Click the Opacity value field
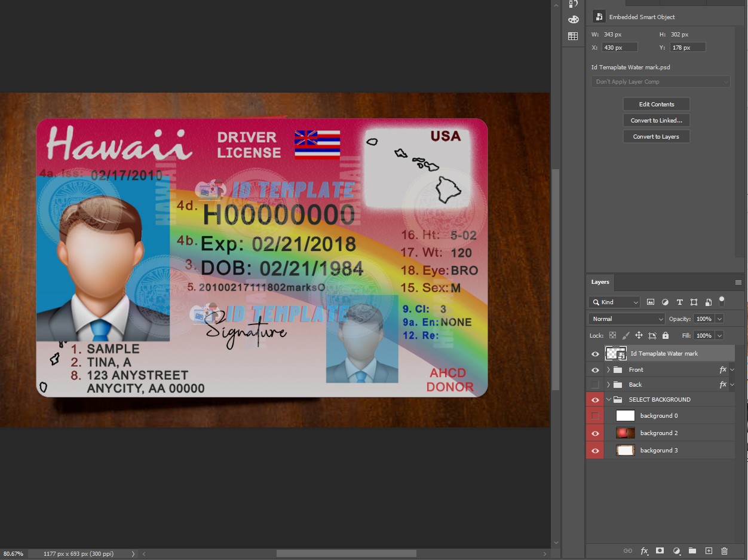 point(704,319)
